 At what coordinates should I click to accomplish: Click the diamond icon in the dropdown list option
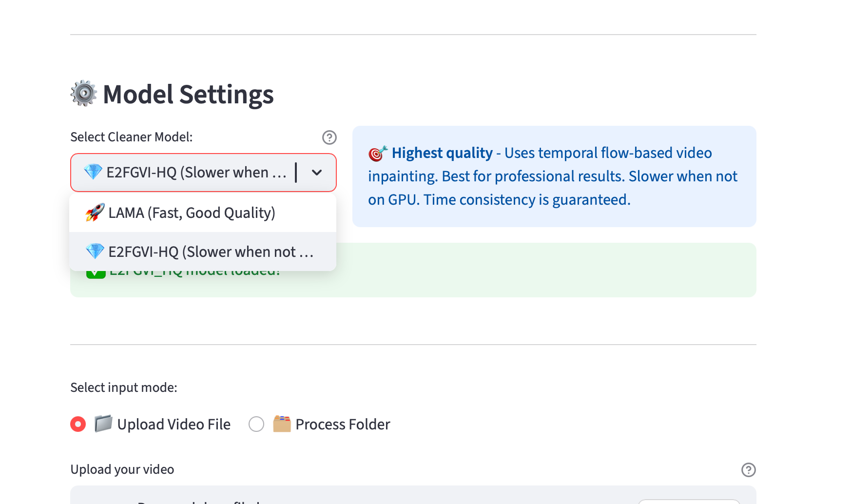tap(95, 252)
